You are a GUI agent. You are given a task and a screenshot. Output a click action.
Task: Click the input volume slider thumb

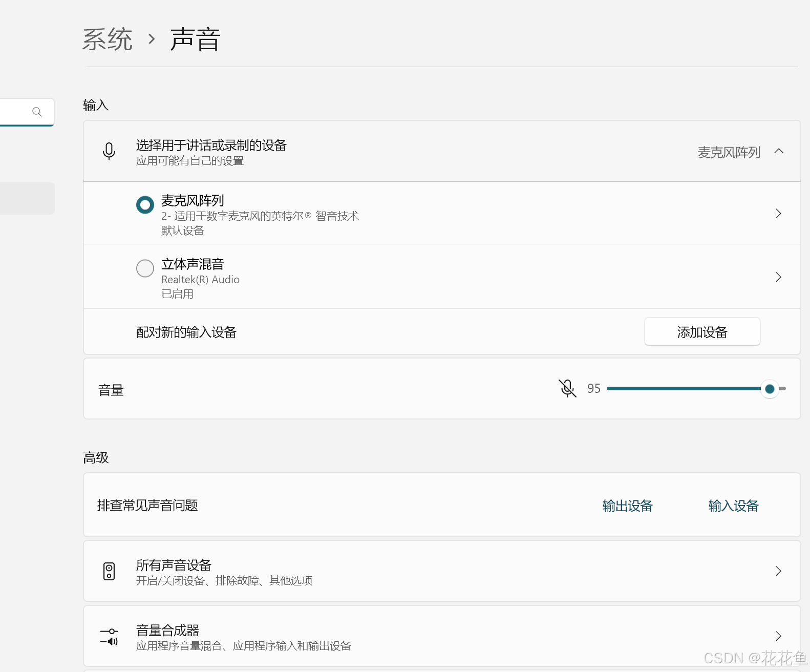point(770,389)
